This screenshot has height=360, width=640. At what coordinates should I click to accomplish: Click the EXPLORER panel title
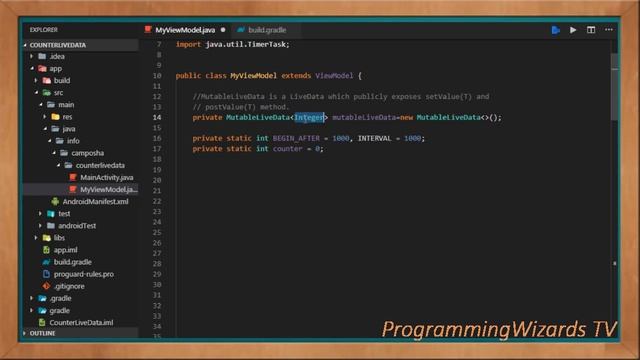click(44, 30)
